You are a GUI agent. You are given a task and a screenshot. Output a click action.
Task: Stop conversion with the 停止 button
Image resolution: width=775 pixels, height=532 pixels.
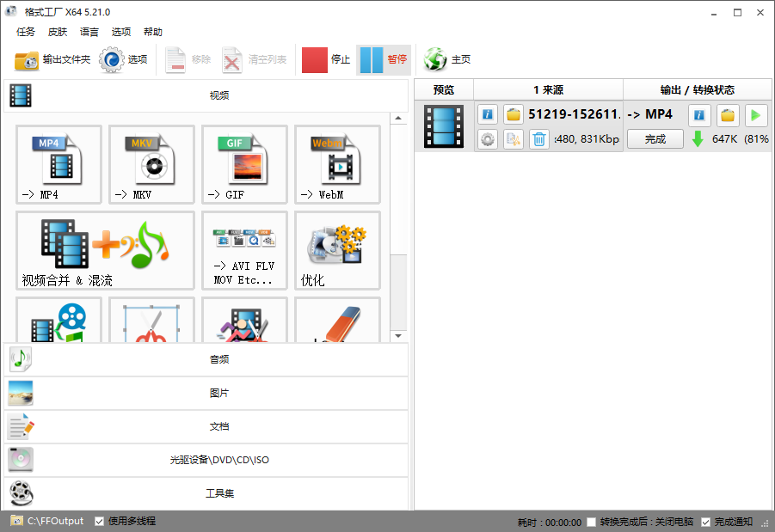click(x=326, y=60)
